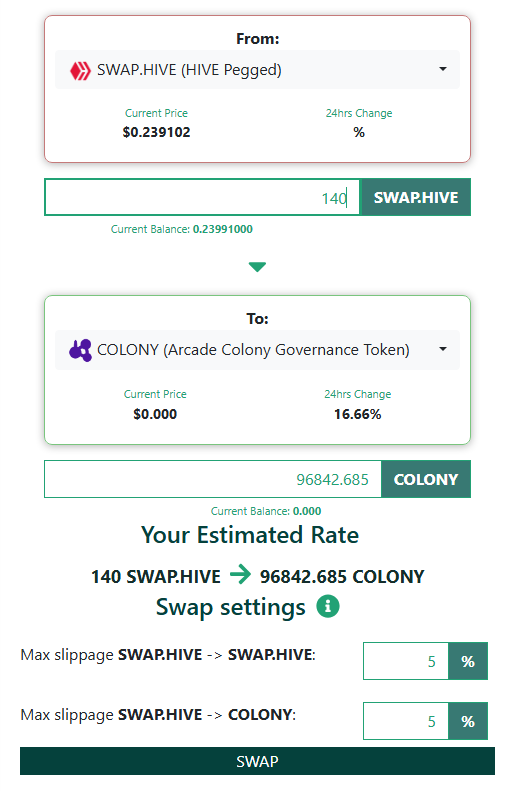
Task: Click the green arrow in estimated rate
Action: click(x=240, y=574)
